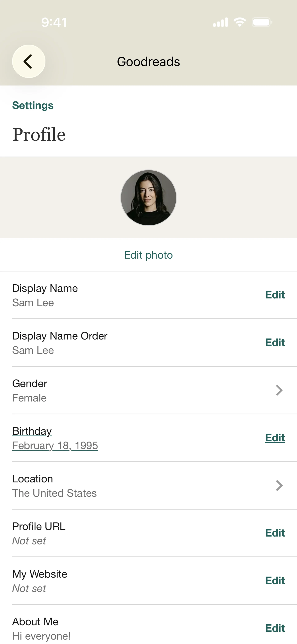This screenshot has width=297, height=644.
Task: Tap the Wi-Fi status icon
Action: point(239,22)
